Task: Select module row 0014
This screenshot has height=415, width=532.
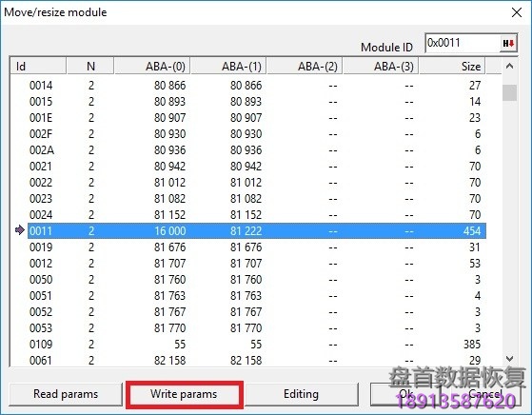Action: coord(257,85)
